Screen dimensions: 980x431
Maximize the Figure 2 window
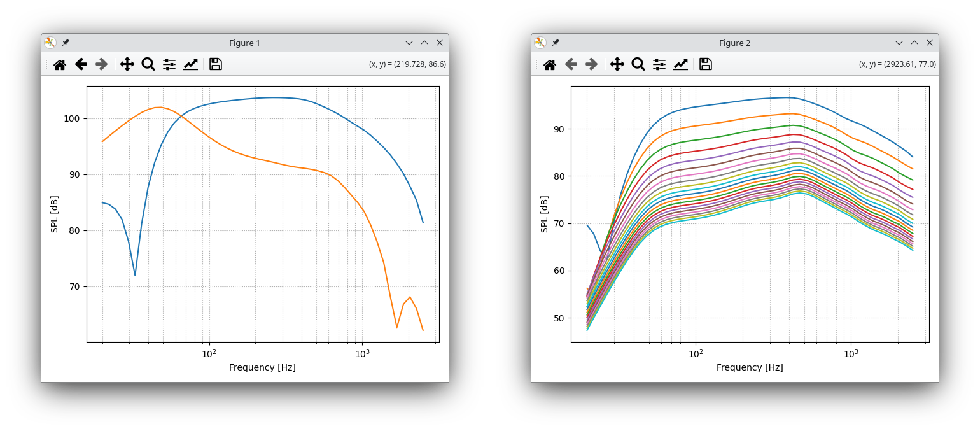pyautogui.click(x=914, y=43)
